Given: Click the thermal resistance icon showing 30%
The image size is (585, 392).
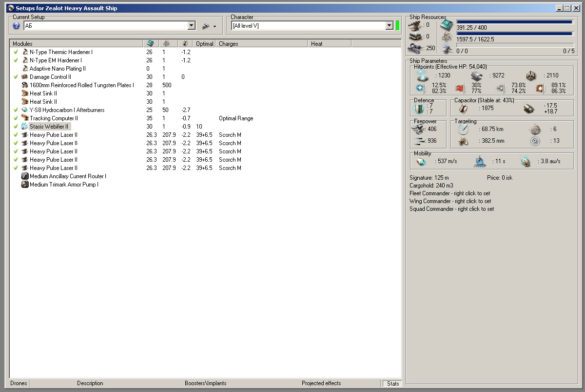Looking at the screenshot, I should click(461, 88).
